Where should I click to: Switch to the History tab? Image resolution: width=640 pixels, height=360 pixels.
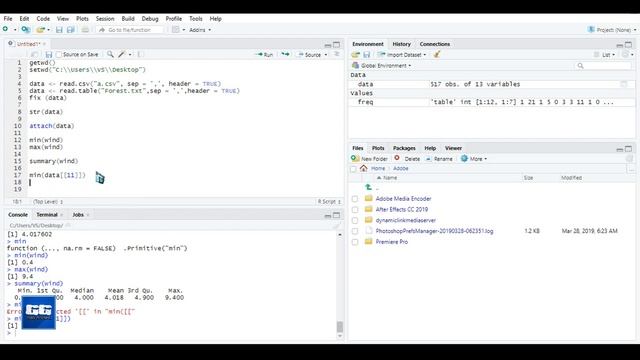coord(402,44)
